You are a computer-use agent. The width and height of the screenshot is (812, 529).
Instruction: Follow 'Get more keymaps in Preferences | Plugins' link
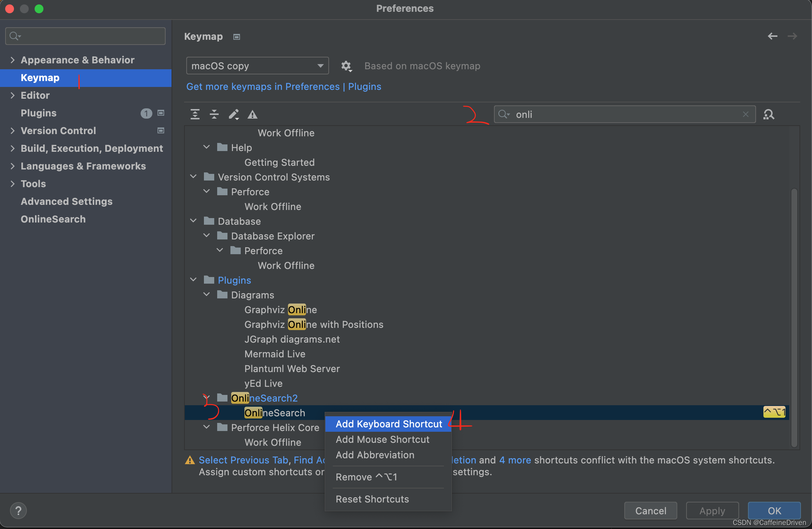point(284,87)
